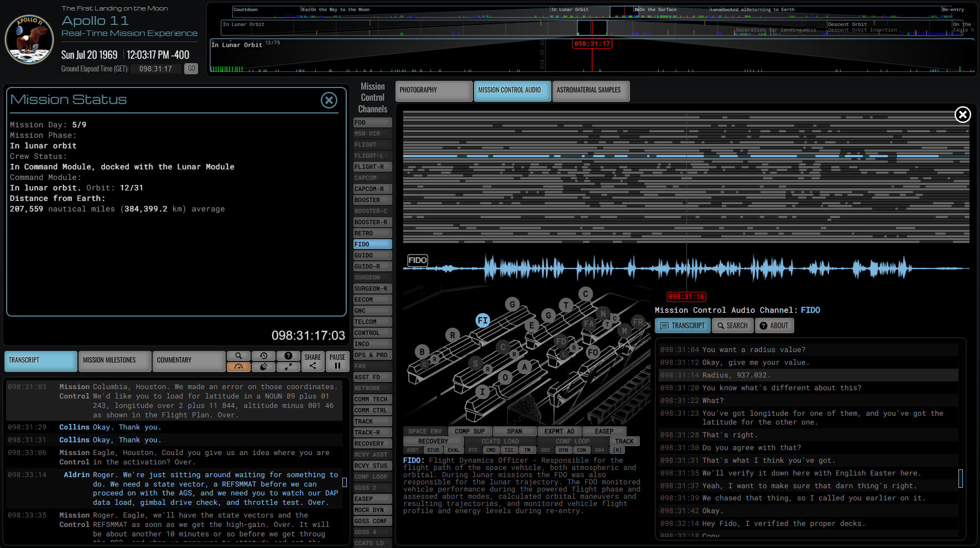980x548 pixels.
Task: Switch to the FOD channel
Action: [373, 122]
